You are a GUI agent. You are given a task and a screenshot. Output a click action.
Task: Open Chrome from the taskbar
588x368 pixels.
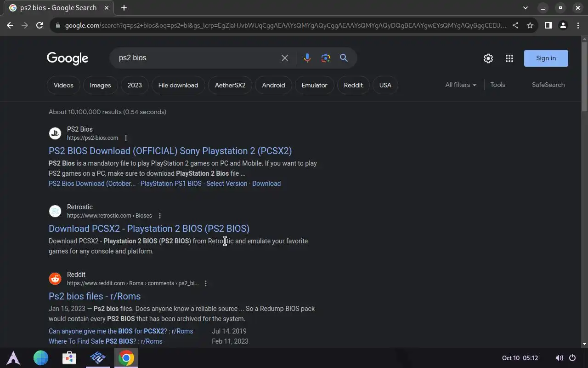coord(126,358)
